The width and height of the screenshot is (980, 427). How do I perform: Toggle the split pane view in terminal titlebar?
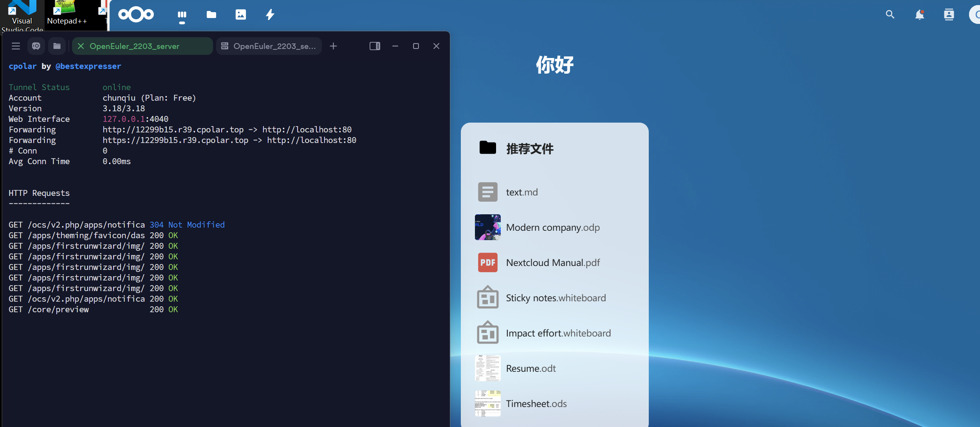374,46
